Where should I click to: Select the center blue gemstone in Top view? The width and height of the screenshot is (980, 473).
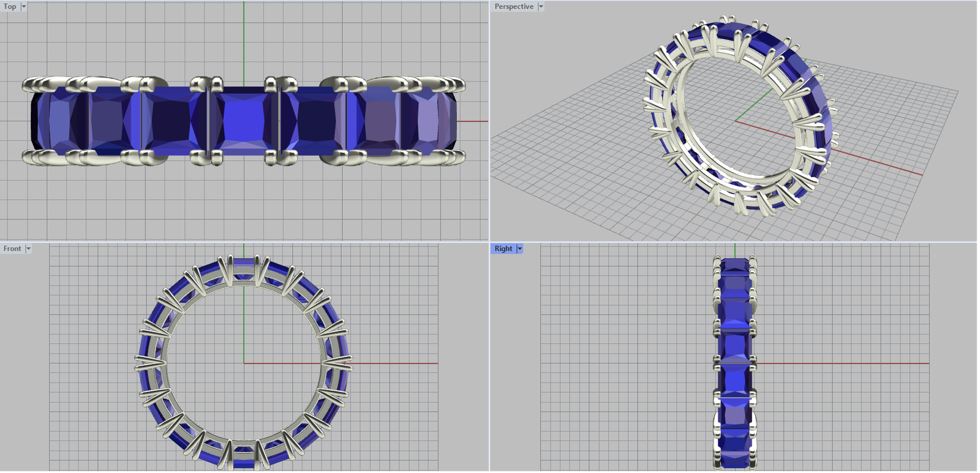(243, 119)
